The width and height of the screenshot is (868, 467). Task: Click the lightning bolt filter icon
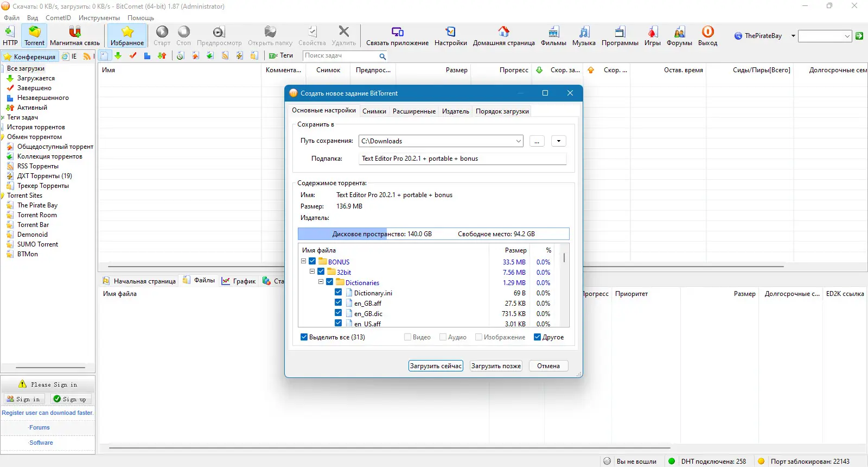point(239,55)
